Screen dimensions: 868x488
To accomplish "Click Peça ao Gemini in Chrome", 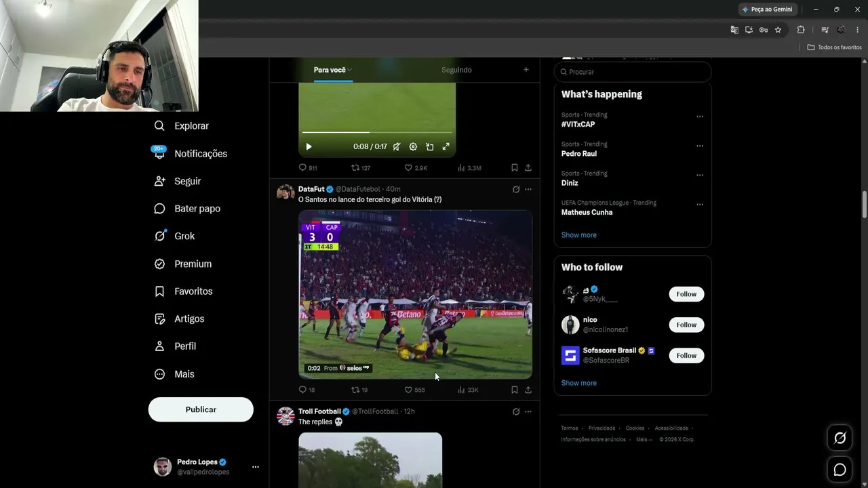I will (767, 9).
